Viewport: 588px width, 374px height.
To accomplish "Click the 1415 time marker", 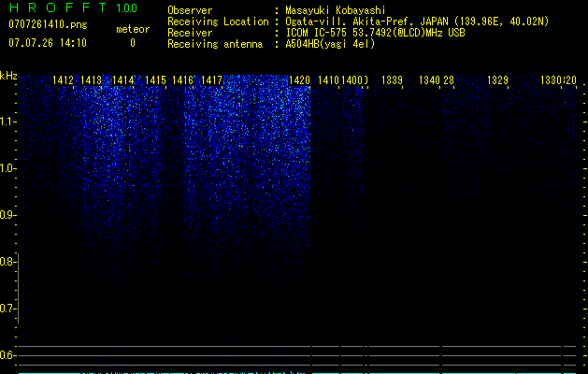I will 155,80.
